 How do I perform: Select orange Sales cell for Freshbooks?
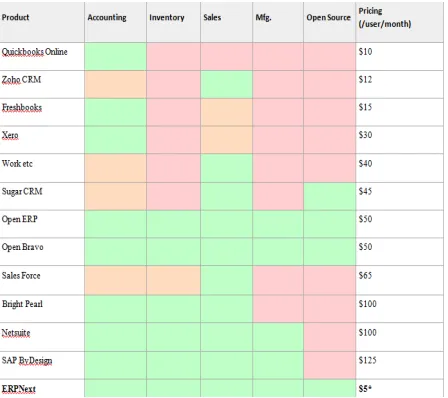pyautogui.click(x=226, y=112)
